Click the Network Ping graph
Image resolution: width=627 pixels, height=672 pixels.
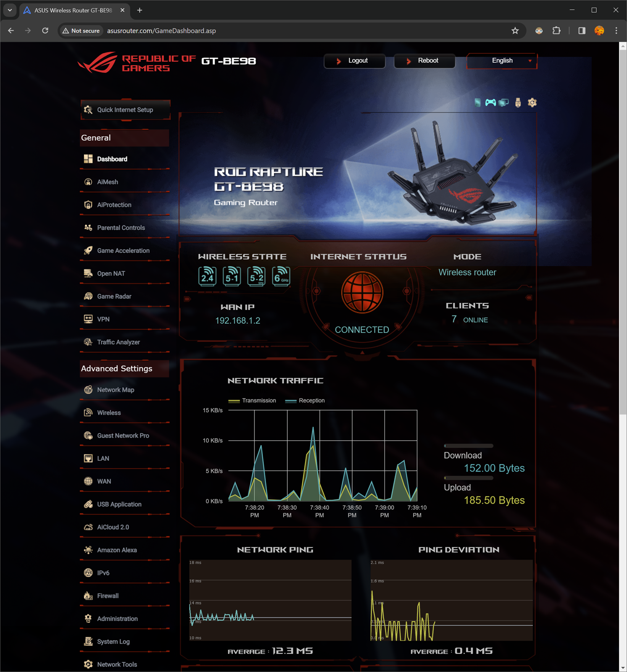[270, 600]
